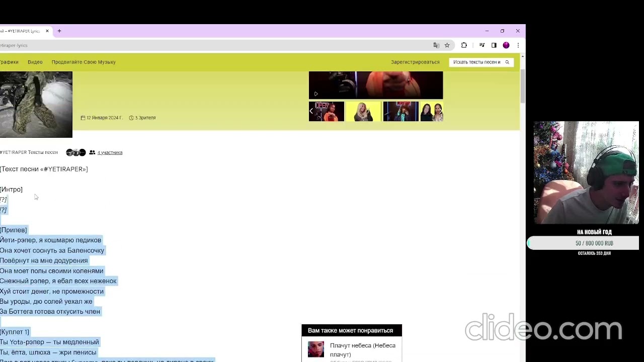Show previous video thumbnails with left arrow
The height and width of the screenshot is (362, 644).
click(311, 111)
